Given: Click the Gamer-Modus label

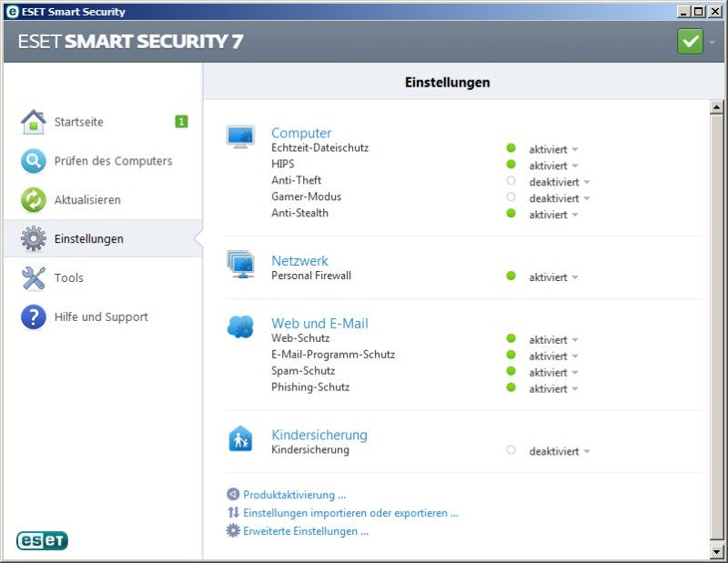Looking at the screenshot, I should point(306,196).
